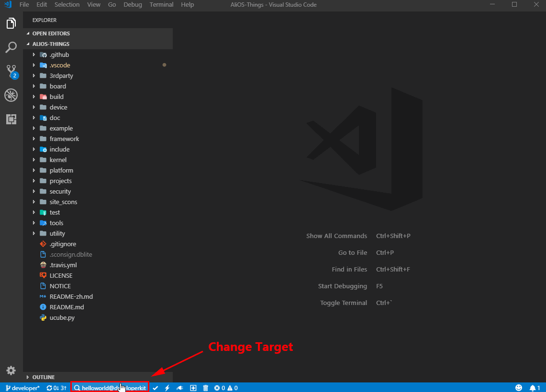The width and height of the screenshot is (546, 392).
Task: Open the Help menu
Action: [x=187, y=4]
